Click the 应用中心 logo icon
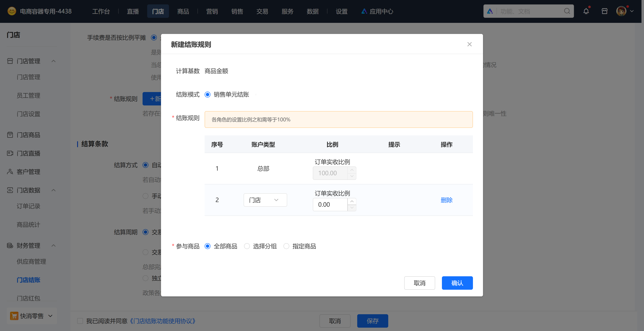 364,11
